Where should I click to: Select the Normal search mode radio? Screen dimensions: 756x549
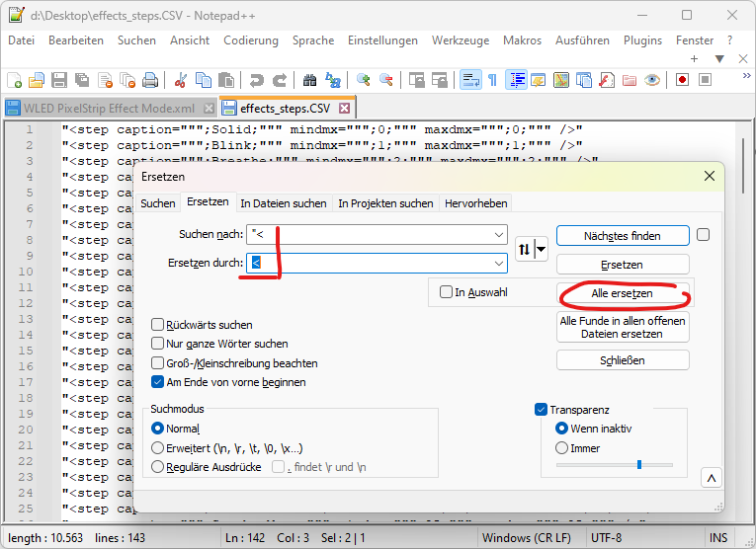pyautogui.click(x=157, y=429)
